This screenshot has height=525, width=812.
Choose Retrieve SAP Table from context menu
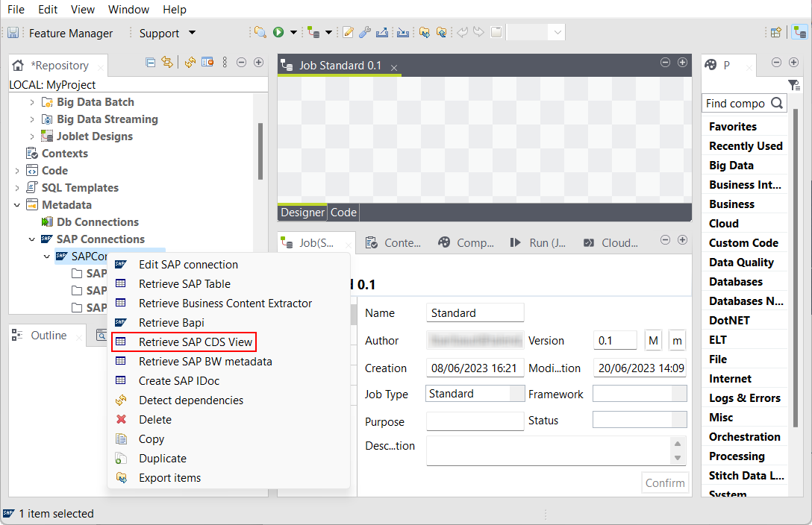click(184, 284)
